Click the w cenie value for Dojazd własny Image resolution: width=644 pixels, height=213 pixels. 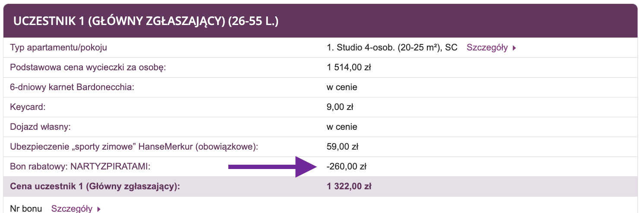click(342, 127)
